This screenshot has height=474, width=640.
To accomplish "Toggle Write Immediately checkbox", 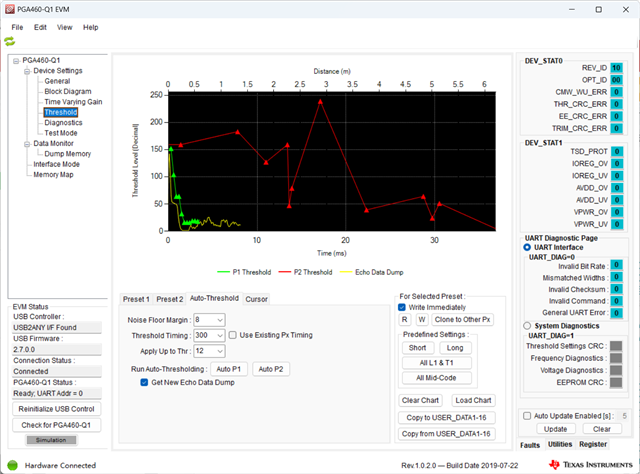I will pos(402,307).
